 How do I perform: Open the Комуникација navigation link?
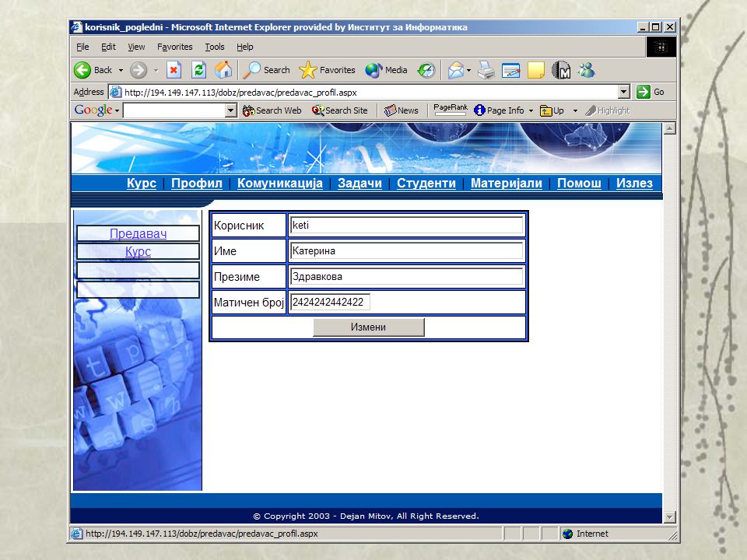(x=280, y=183)
